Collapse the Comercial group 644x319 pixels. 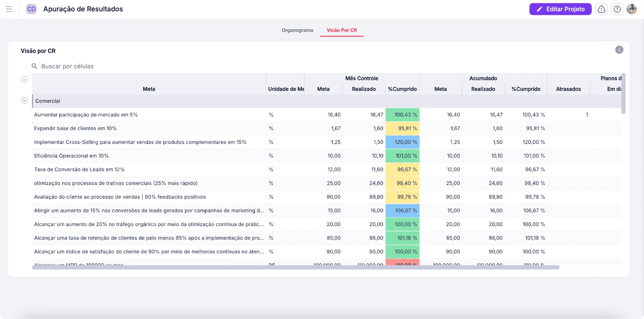click(24, 100)
